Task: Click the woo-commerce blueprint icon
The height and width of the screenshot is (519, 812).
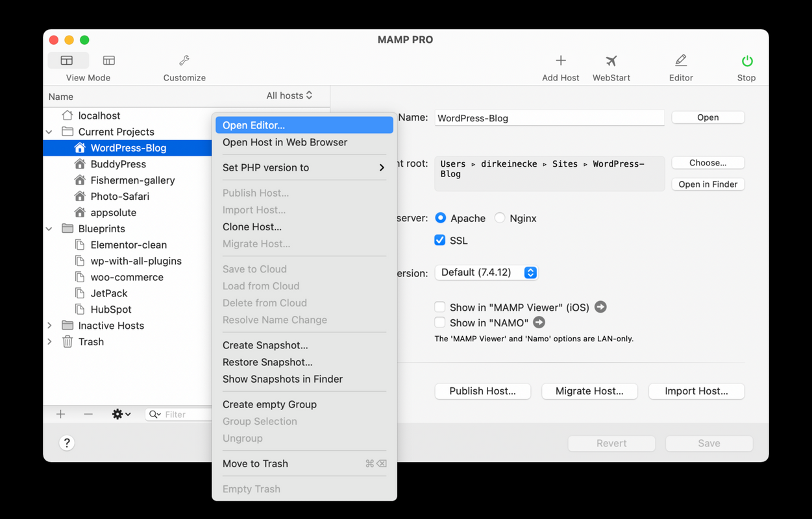Action: point(80,277)
